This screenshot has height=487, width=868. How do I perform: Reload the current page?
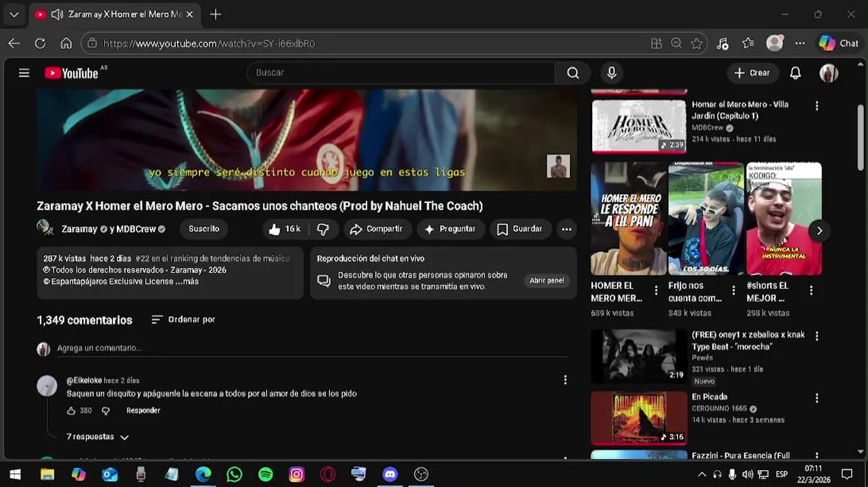tap(40, 43)
